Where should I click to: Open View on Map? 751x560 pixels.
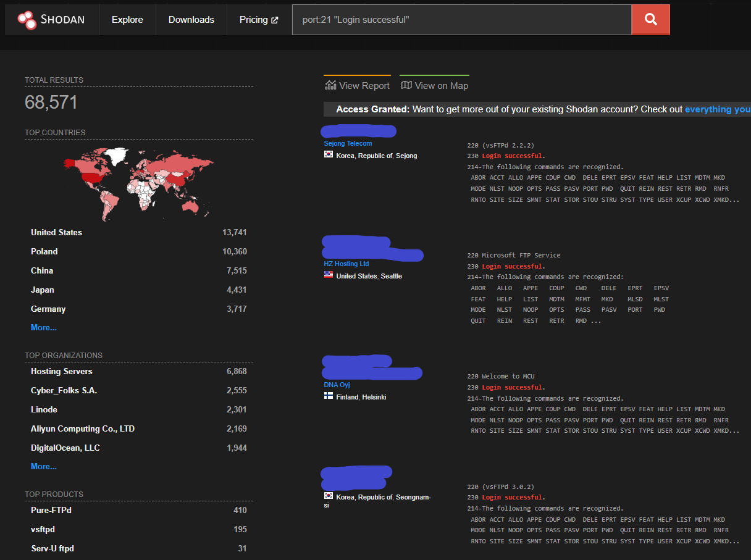click(435, 86)
